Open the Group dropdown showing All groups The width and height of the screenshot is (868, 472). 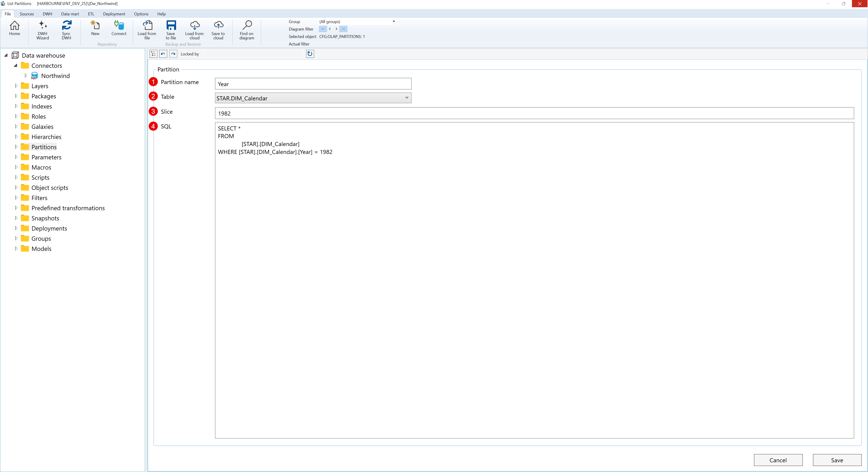pos(393,21)
